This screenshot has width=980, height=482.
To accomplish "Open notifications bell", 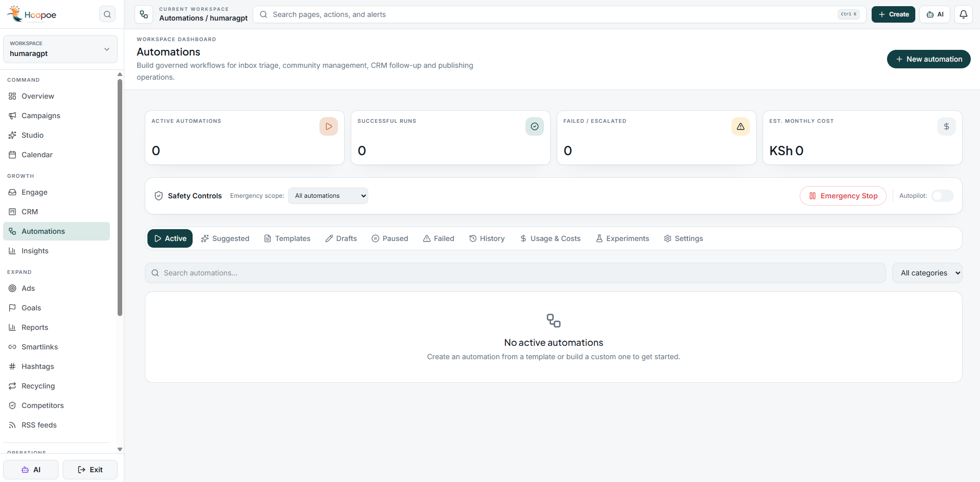I will tap(964, 14).
